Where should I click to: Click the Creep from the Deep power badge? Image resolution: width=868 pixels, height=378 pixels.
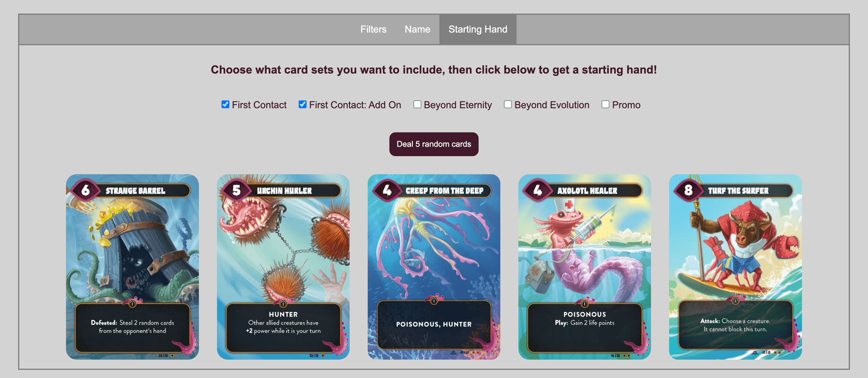click(387, 190)
